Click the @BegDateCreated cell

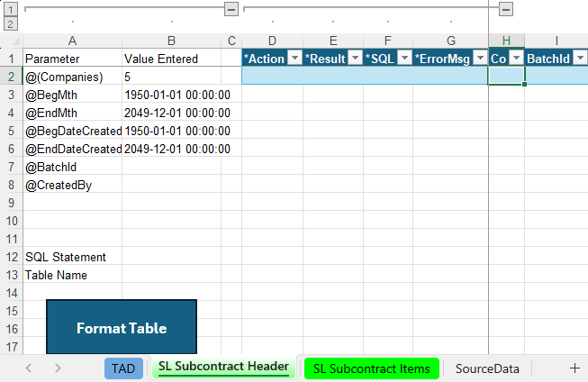coord(72,131)
